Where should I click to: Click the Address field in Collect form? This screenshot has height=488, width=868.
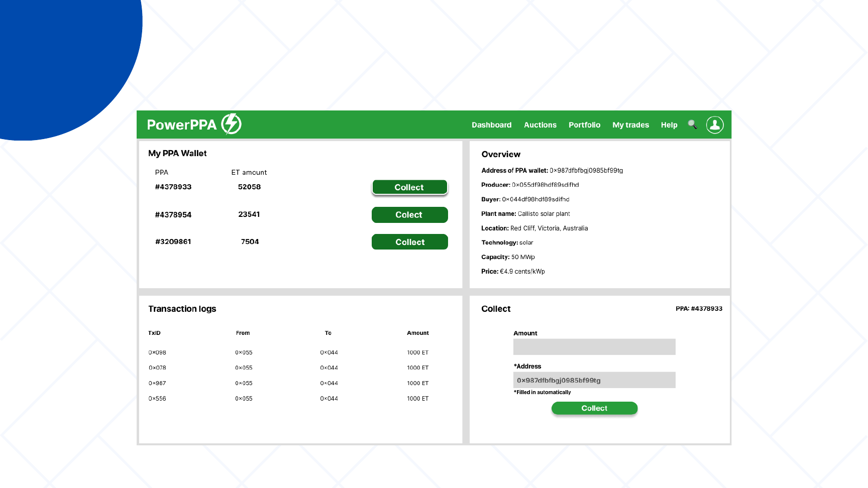click(x=594, y=380)
